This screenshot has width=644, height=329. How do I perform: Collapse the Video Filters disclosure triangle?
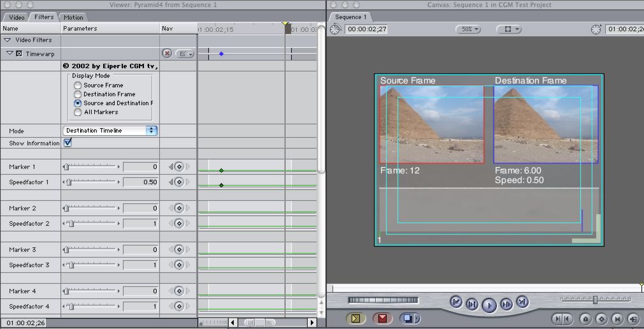(x=9, y=40)
